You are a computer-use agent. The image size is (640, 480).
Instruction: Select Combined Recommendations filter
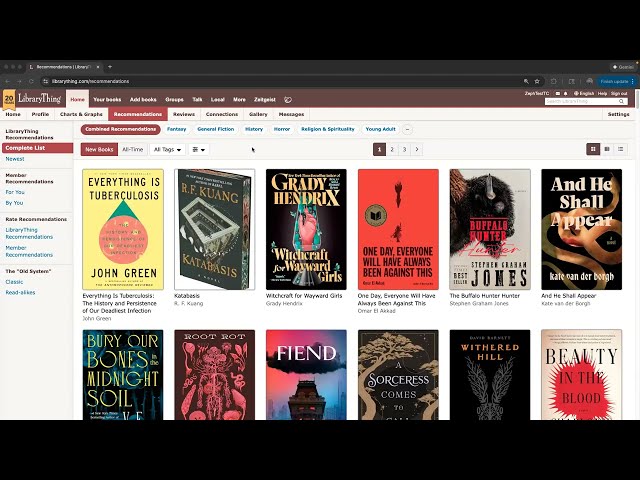pyautogui.click(x=120, y=129)
